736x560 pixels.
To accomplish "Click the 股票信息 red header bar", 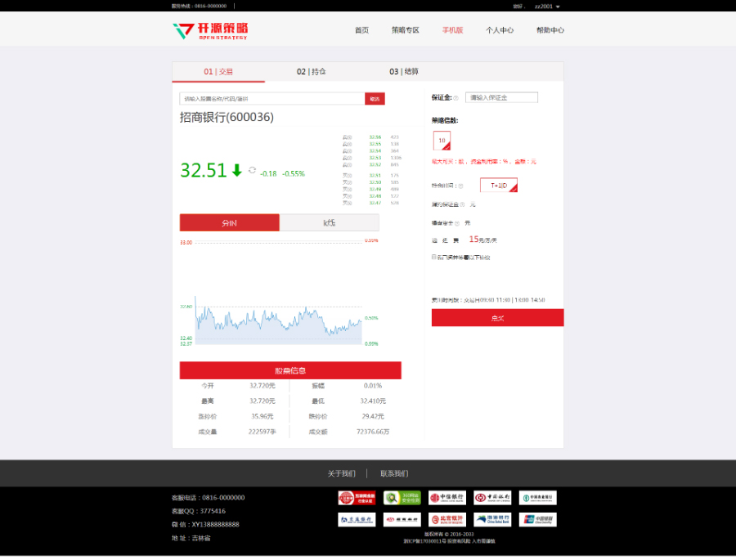I will [x=290, y=370].
